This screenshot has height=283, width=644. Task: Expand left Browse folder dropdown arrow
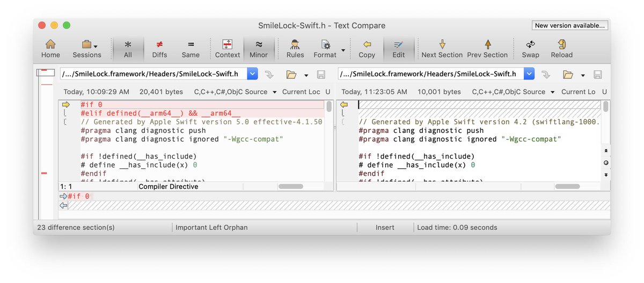[306, 76]
